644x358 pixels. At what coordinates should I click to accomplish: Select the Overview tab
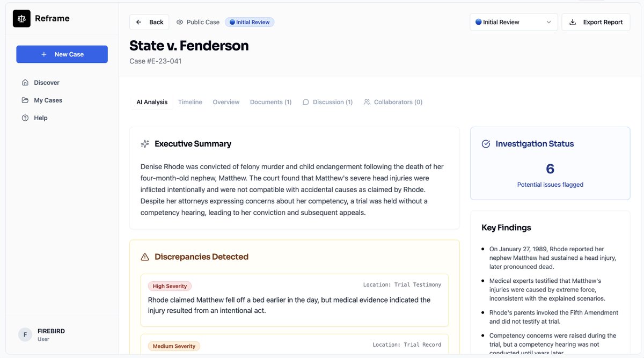(226, 101)
